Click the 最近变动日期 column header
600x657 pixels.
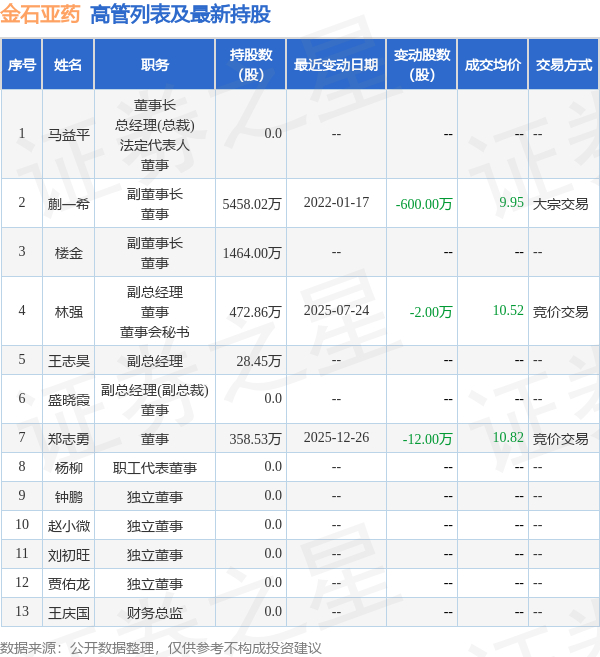point(336,65)
